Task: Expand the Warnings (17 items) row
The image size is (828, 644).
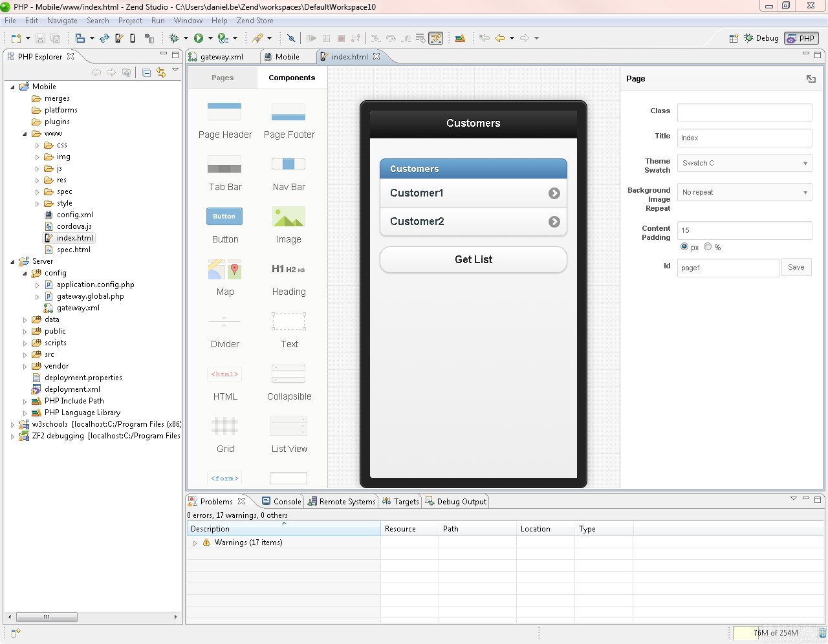Action: (x=195, y=543)
